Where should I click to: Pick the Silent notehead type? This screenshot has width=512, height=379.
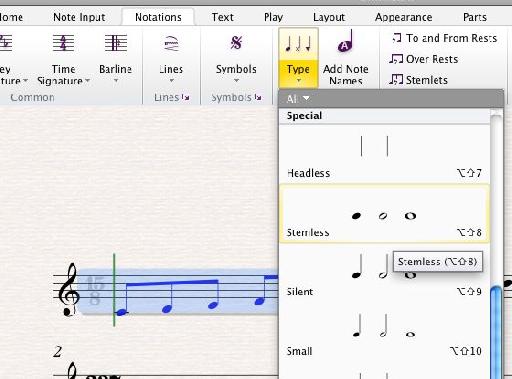click(x=384, y=273)
